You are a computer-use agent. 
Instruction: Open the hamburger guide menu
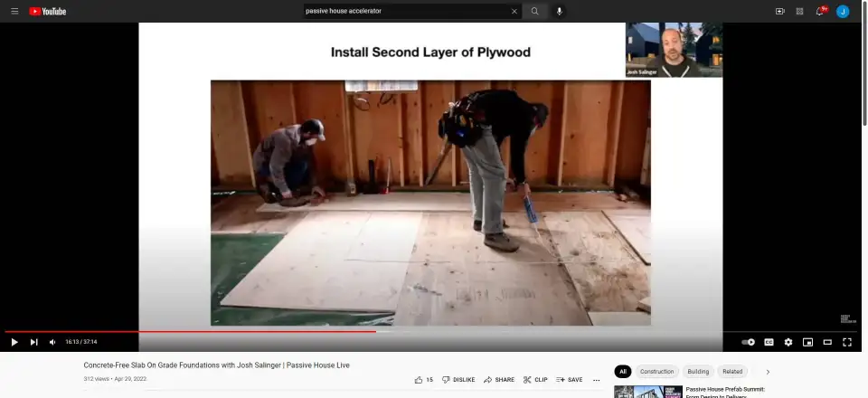(14, 11)
